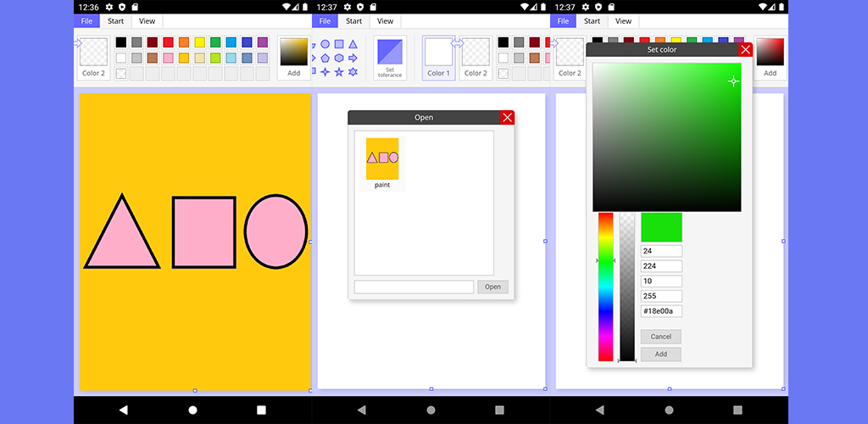Switch to View tab beside the Set color dialog
This screenshot has height=424, width=868.
[x=623, y=21]
